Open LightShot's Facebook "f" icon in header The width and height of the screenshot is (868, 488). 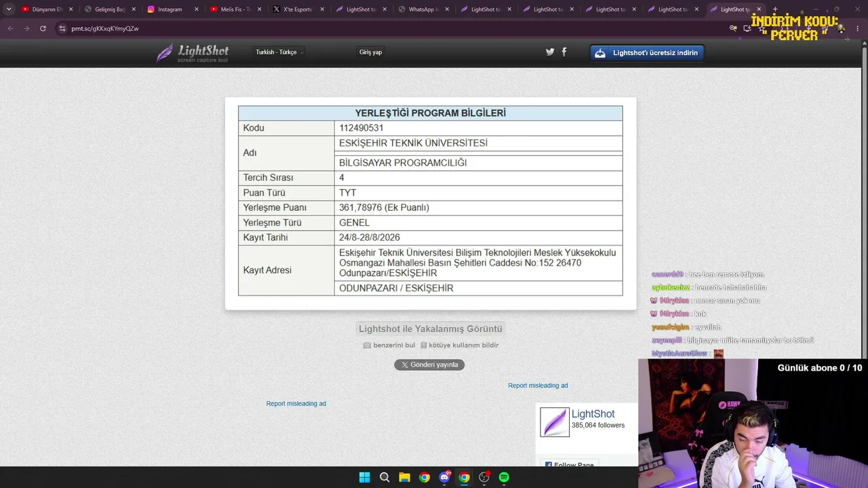click(x=564, y=52)
